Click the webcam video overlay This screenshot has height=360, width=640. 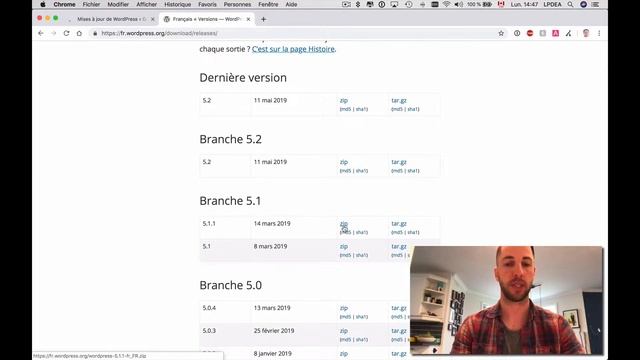point(506,300)
